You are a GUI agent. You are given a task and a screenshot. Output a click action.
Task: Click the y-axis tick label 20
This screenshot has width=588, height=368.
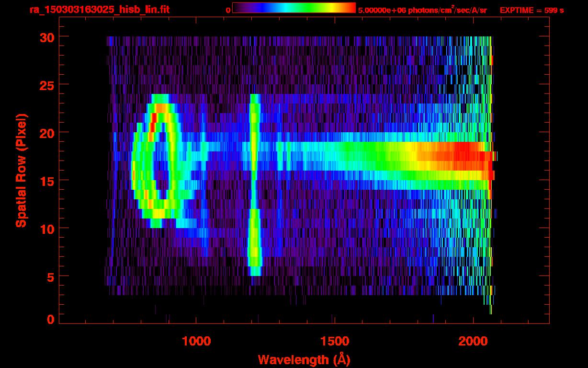pyautogui.click(x=47, y=133)
